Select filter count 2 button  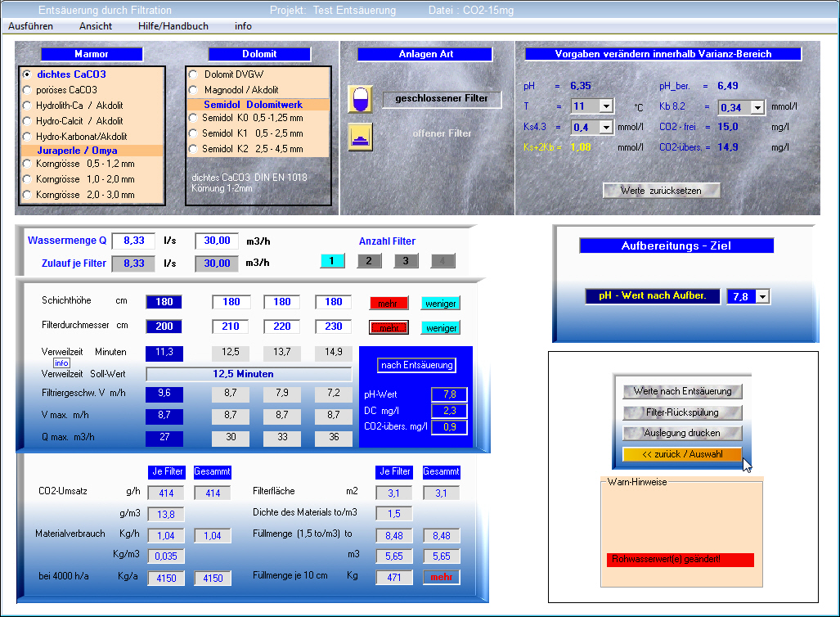(369, 261)
